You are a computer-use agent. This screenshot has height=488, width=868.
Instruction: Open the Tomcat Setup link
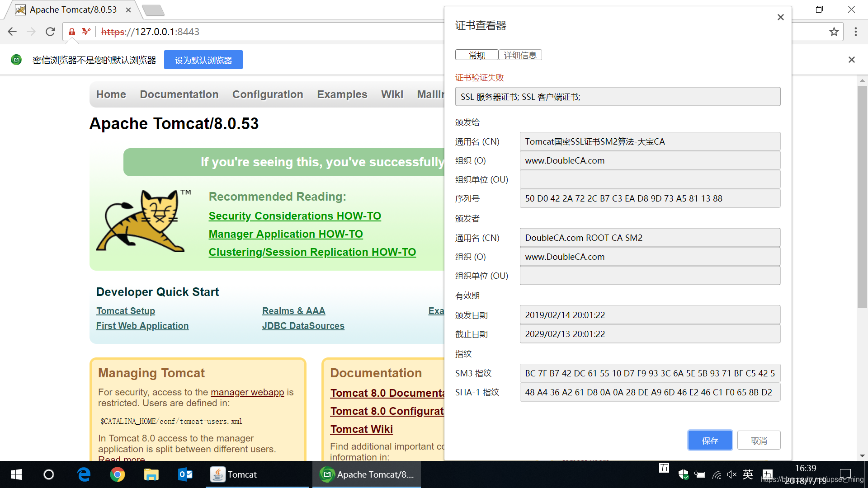point(126,311)
